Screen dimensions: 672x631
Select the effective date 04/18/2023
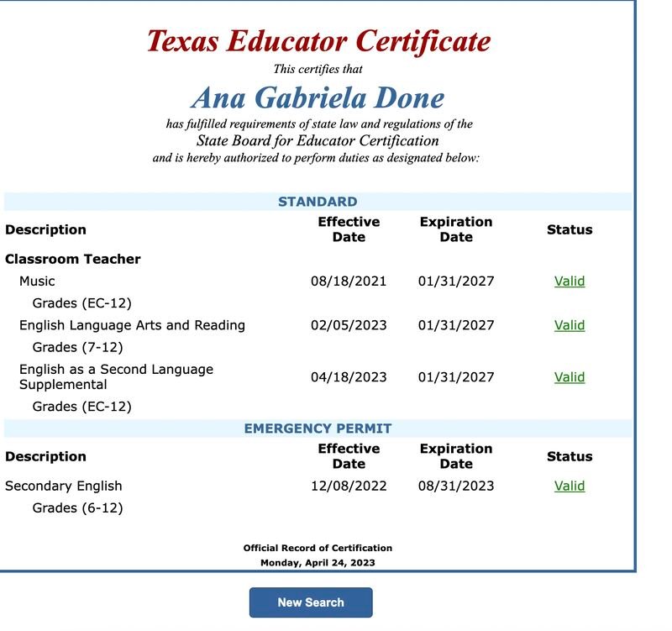349,377
